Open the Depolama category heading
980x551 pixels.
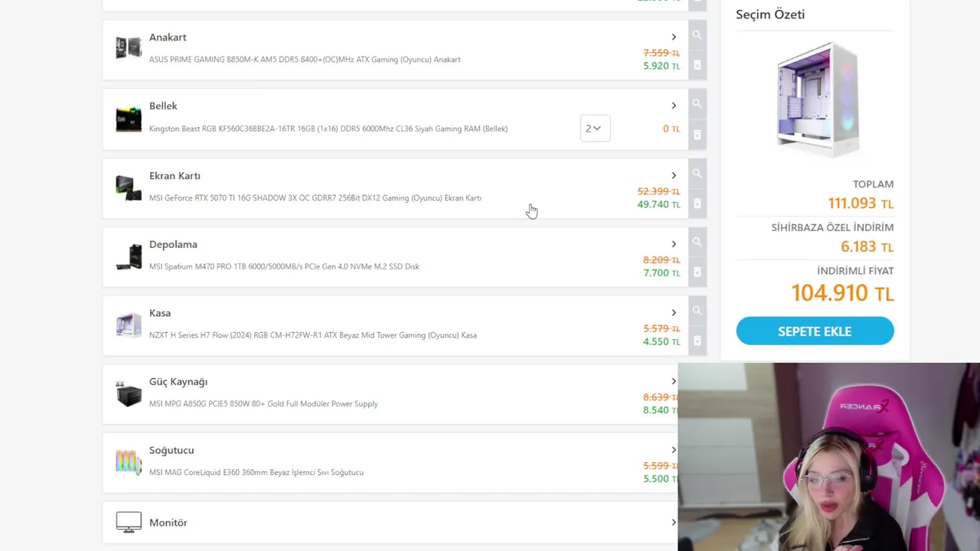pyautogui.click(x=173, y=244)
